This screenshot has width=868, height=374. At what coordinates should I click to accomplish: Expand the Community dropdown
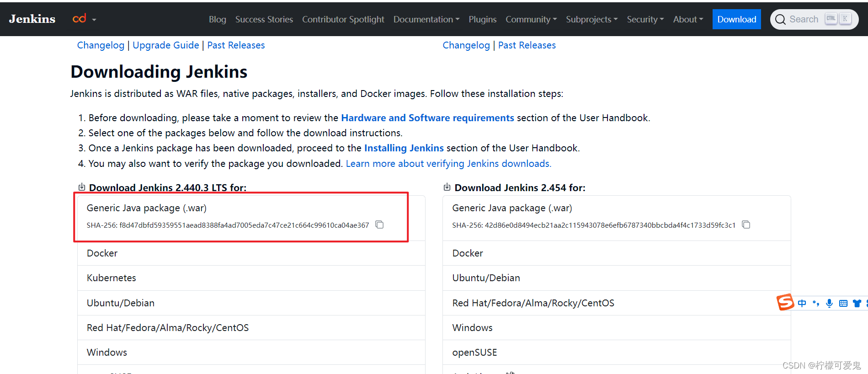(531, 19)
